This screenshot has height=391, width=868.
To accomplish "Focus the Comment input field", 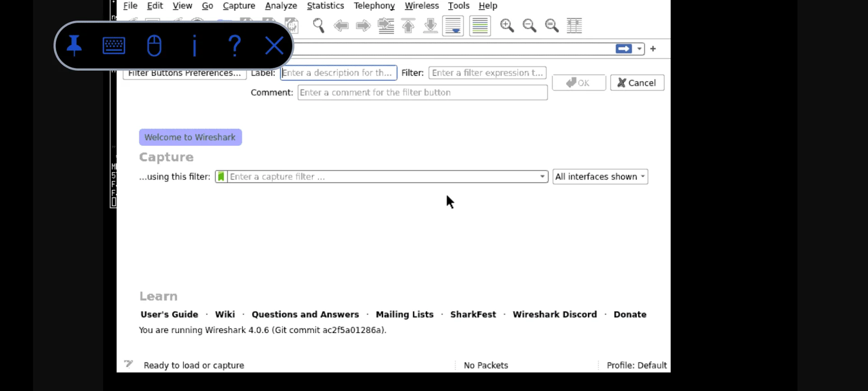I will 423,92.
